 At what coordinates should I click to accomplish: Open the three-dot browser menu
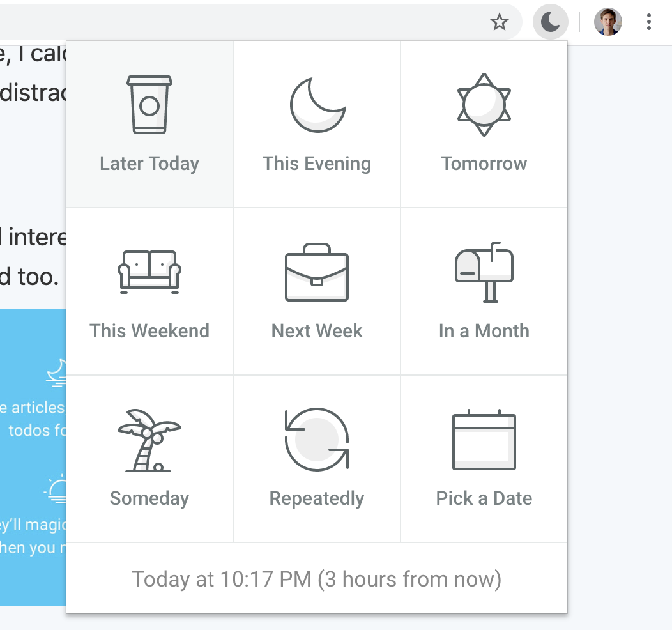(649, 22)
